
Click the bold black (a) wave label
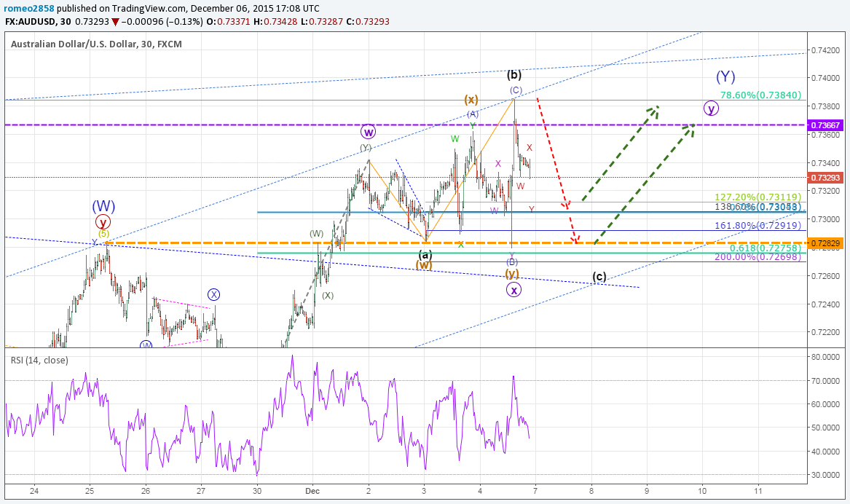point(425,255)
